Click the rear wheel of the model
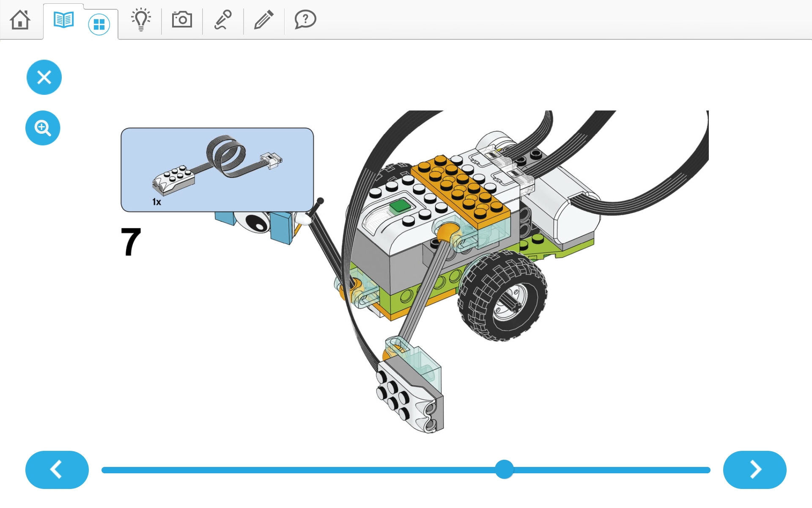812x508 pixels. (x=502, y=295)
